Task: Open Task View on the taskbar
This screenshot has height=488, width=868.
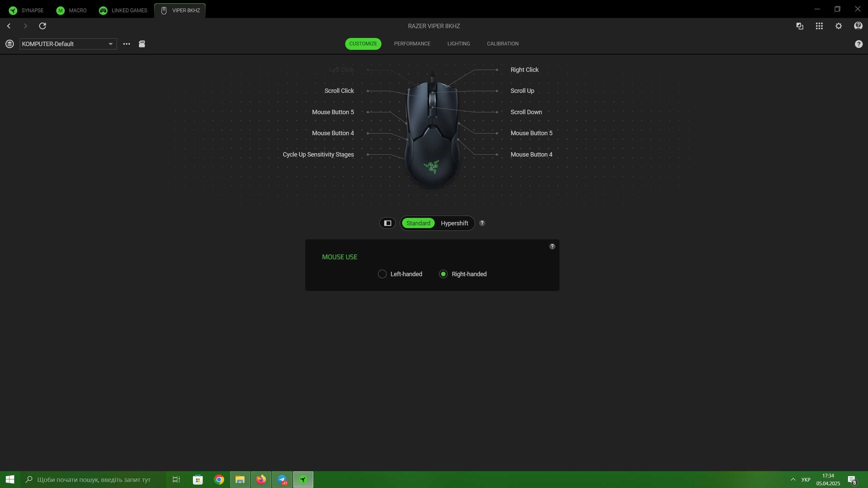Action: (176, 480)
